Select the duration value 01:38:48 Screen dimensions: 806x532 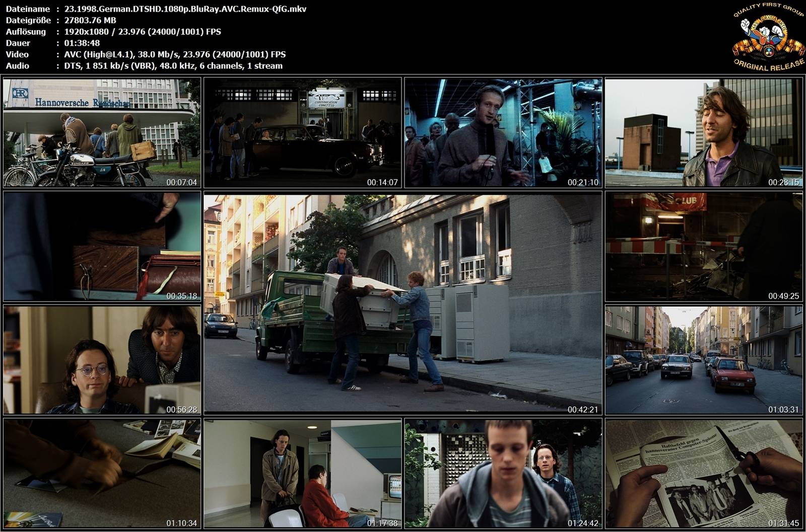pyautogui.click(x=82, y=43)
